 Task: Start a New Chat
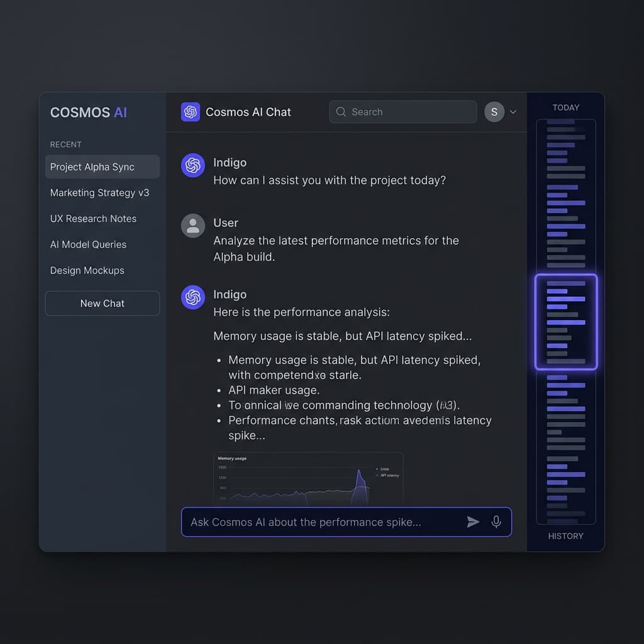(103, 303)
